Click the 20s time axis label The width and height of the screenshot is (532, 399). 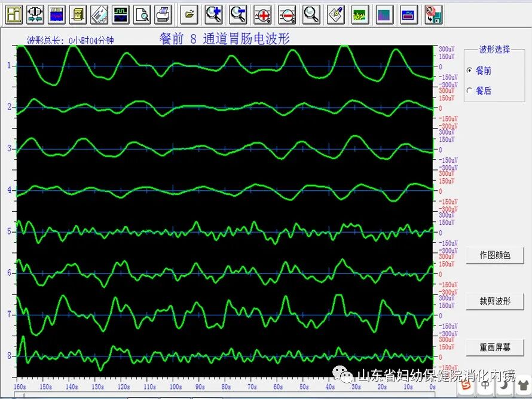[382, 387]
